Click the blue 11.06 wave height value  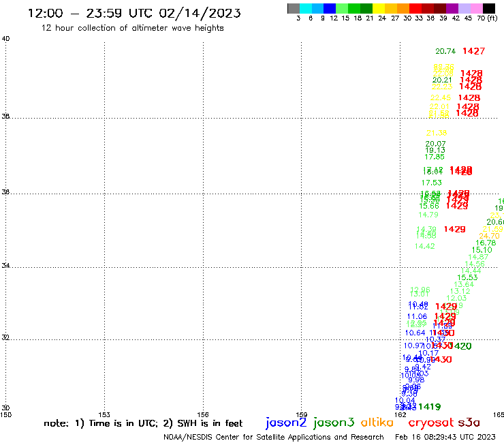pyautogui.click(x=418, y=316)
